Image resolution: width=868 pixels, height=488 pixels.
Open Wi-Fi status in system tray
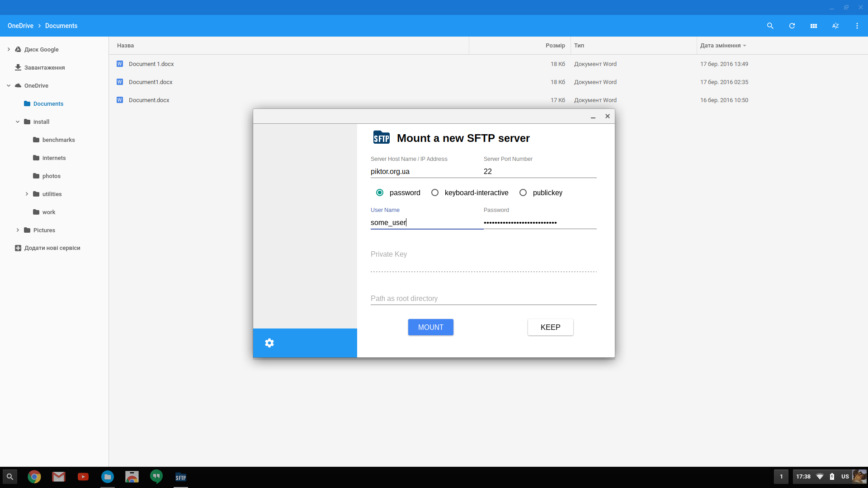click(820, 477)
